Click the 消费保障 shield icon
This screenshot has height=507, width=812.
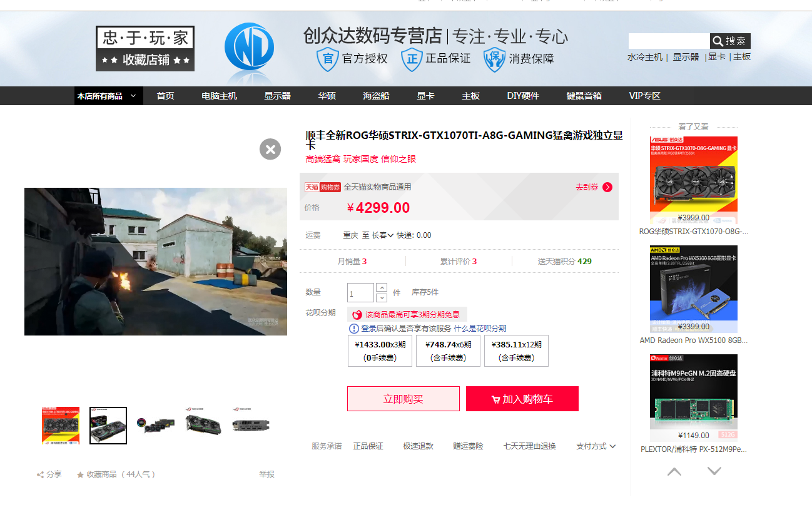coord(495,59)
